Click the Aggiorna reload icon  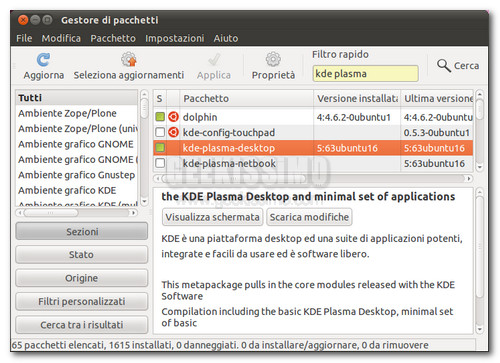point(43,60)
